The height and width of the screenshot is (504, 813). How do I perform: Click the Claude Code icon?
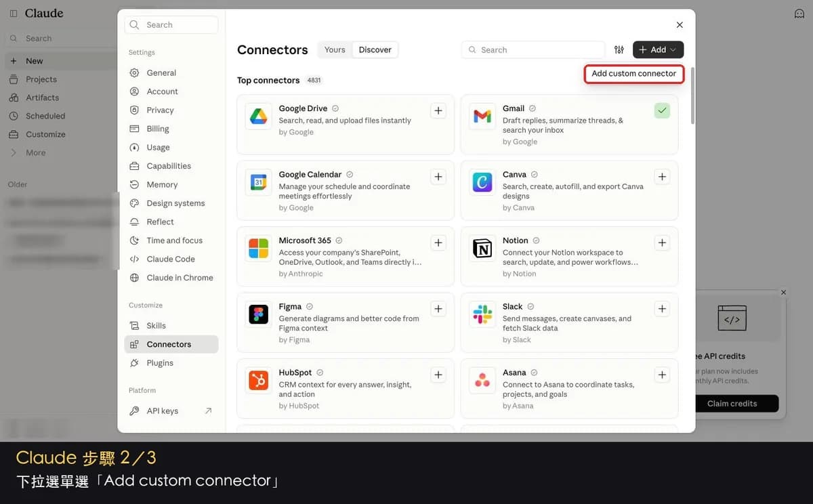tap(134, 259)
